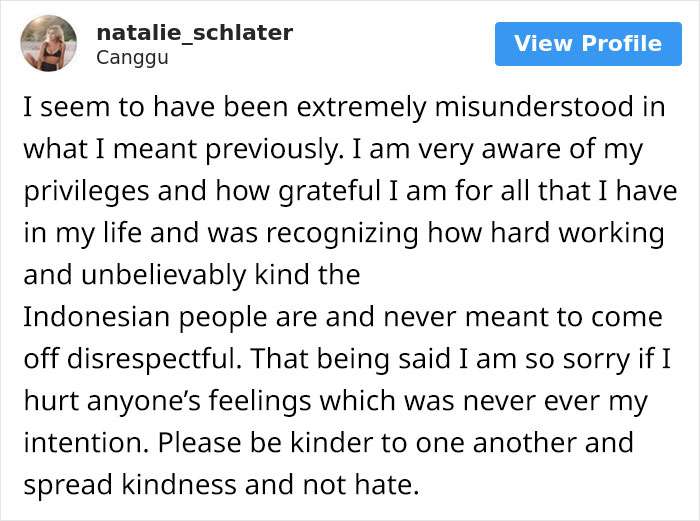Click the word 'misunderstood' in the caption

point(534,107)
